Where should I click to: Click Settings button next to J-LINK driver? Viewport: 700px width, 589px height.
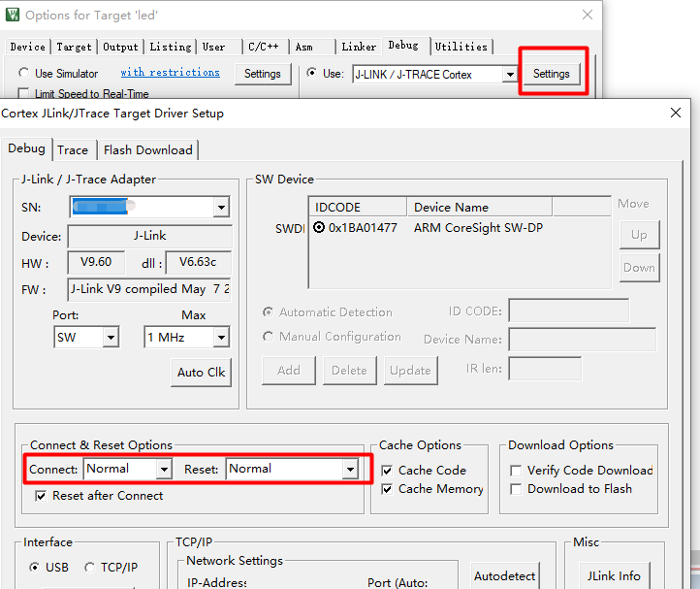click(x=552, y=74)
